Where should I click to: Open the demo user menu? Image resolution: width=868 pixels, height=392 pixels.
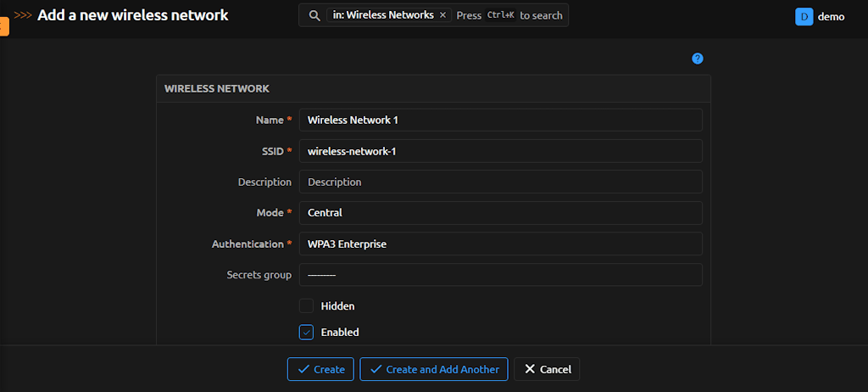pos(830,16)
